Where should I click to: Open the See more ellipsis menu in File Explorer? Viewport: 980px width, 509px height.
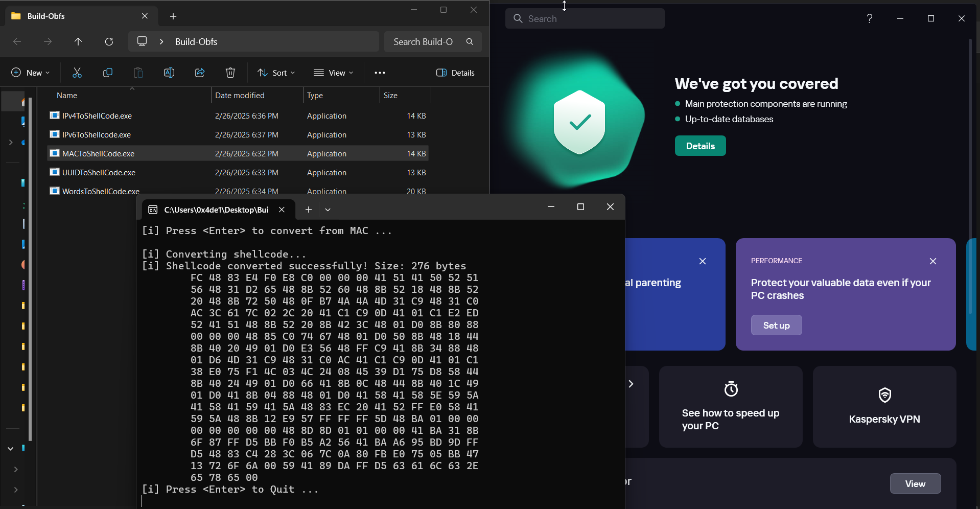pos(380,73)
